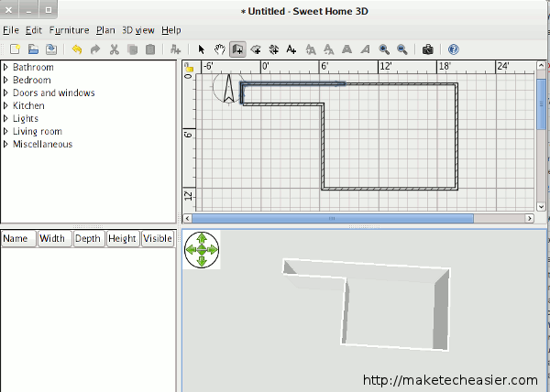Open the Help menu
Image resolution: width=550 pixels, height=392 pixels.
pos(171,30)
